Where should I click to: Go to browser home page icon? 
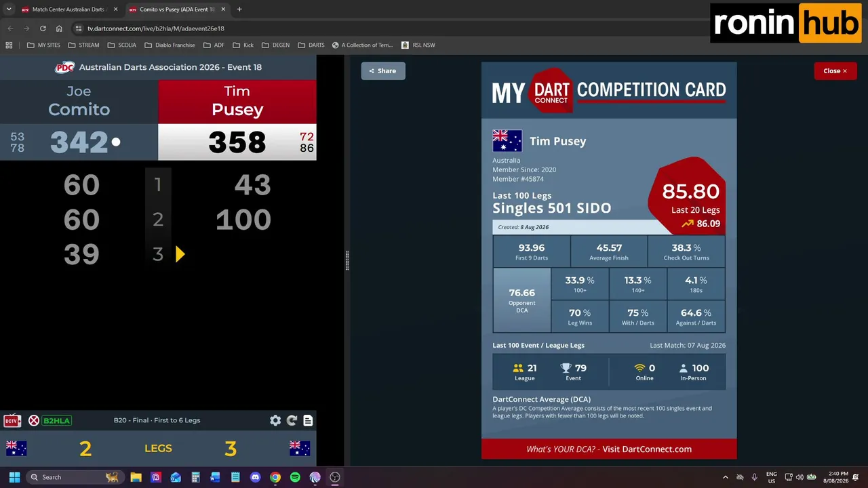pos(59,28)
